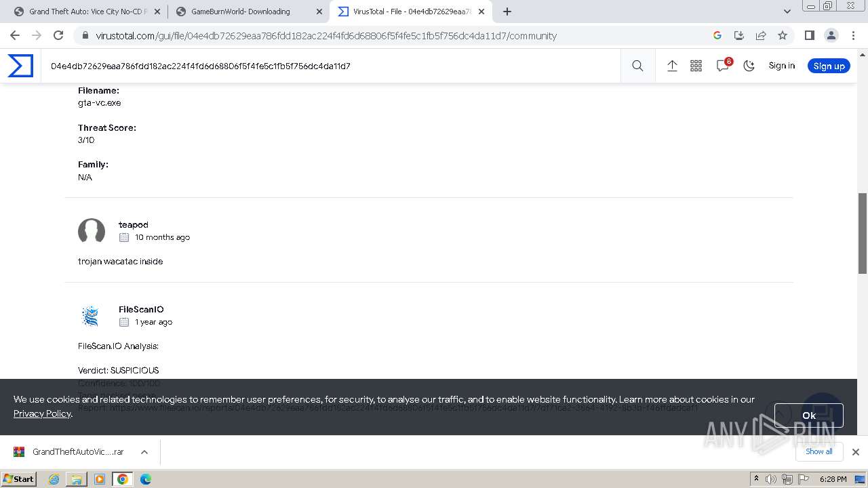Screen dimensions: 868x488
Task: Click the share page icon
Action: click(x=761, y=35)
